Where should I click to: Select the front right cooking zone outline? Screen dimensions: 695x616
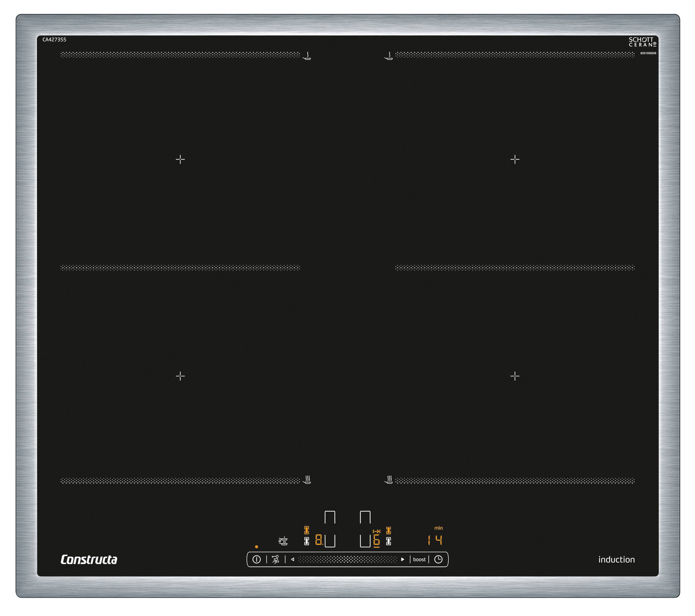365,541
